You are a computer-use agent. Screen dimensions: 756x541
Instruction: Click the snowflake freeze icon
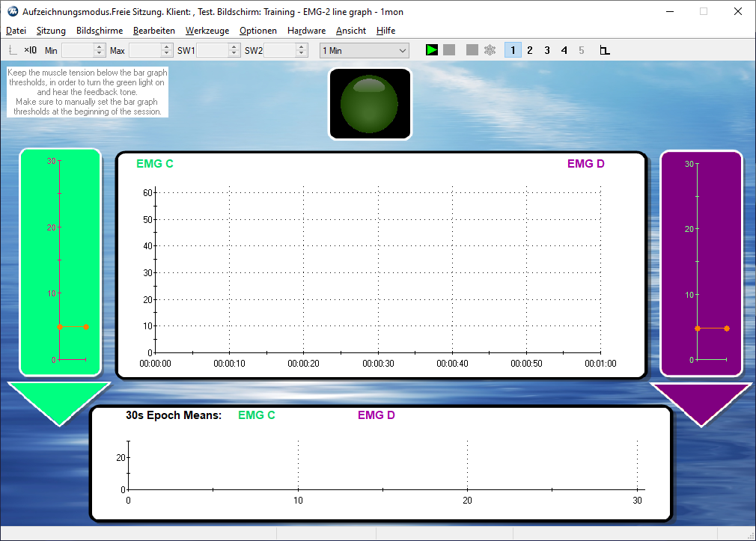click(490, 50)
